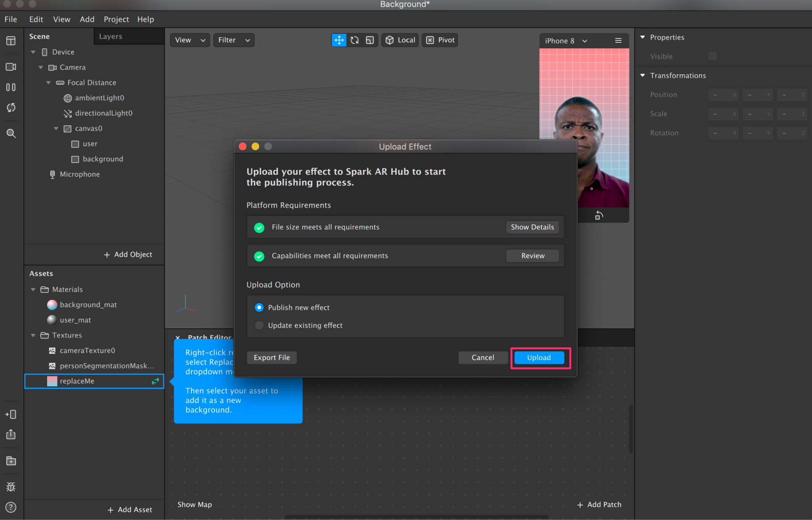
Task: Toggle the Visible checkbox in Properties
Action: point(712,56)
